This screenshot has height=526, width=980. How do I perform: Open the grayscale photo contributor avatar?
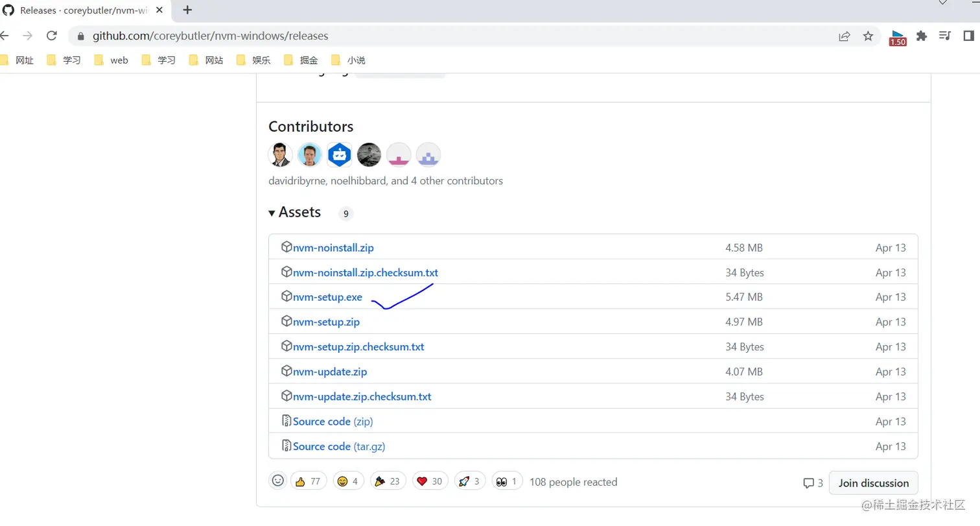(x=369, y=154)
